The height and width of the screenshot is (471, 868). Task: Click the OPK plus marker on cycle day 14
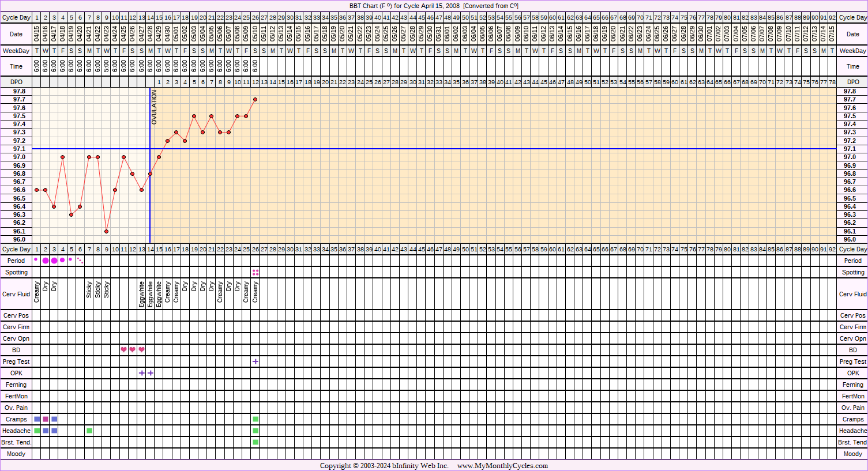151,373
